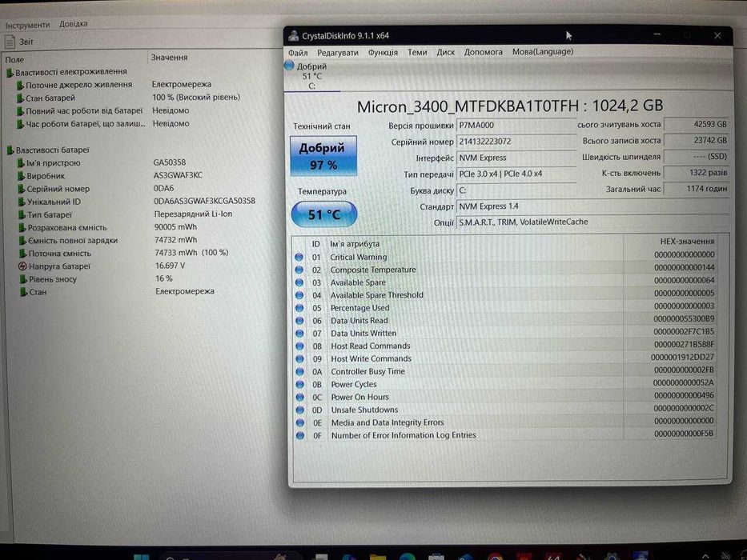The width and height of the screenshot is (747, 560).
Task: Click the Добрий 97 % health status button
Action: (323, 156)
